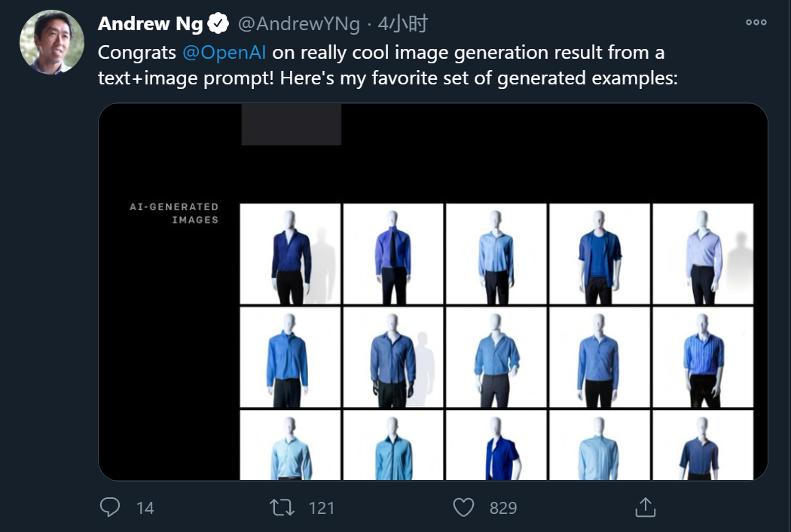Click Andrew Ng's profile picture
791x532 pixels.
pyautogui.click(x=51, y=42)
